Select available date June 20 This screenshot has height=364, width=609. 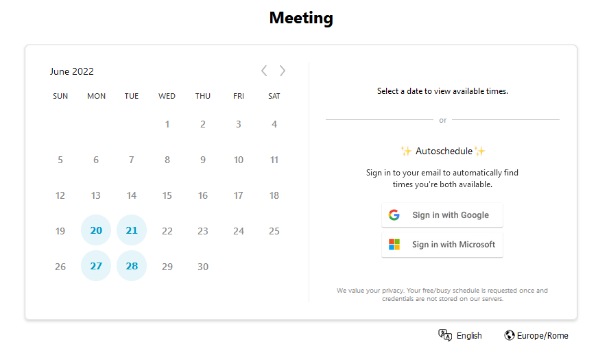click(x=96, y=230)
